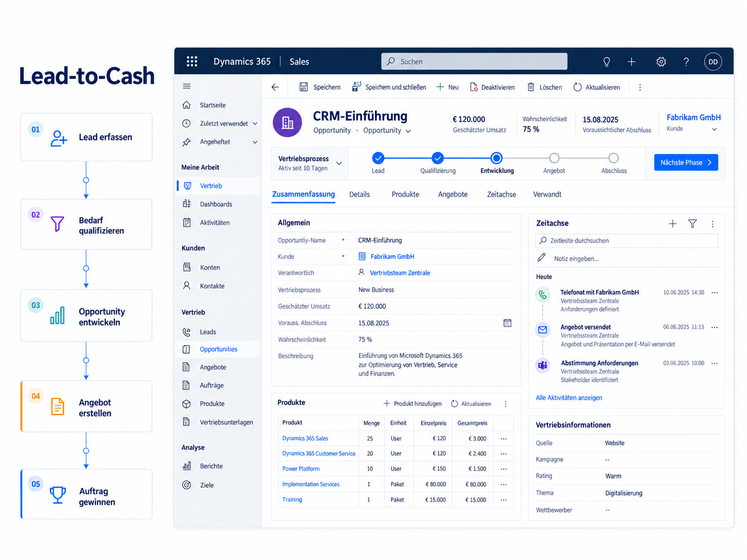Open Alle Aktivitäten anzeigen link
This screenshot has width=747, height=560.
569,398
